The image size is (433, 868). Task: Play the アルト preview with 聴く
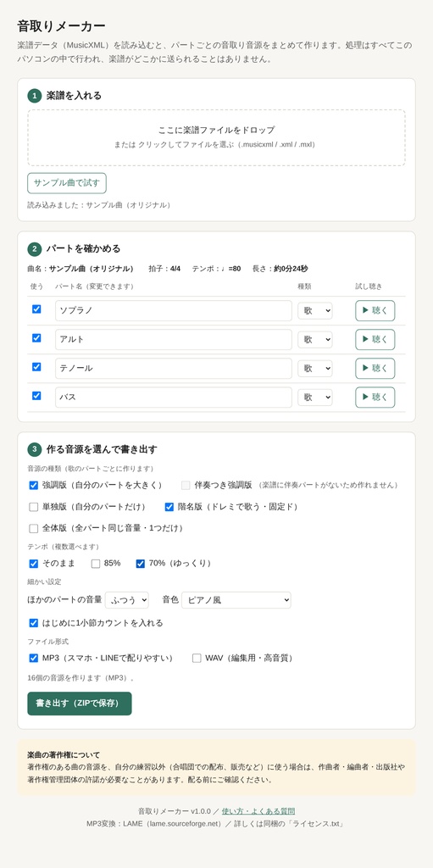point(375,340)
